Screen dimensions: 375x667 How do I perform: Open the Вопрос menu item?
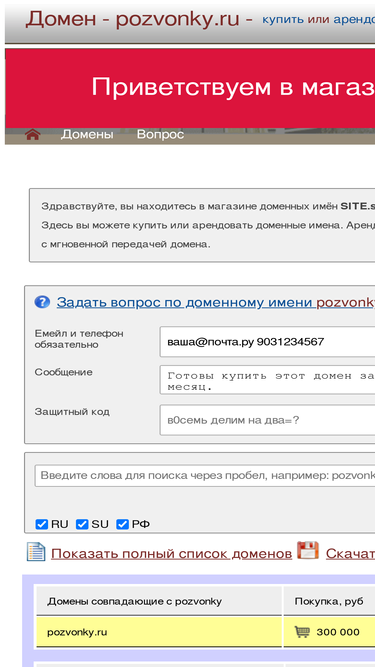(x=160, y=134)
